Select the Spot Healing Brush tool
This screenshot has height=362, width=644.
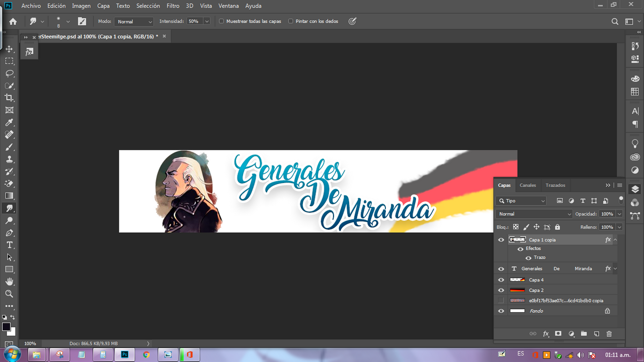click(9, 135)
